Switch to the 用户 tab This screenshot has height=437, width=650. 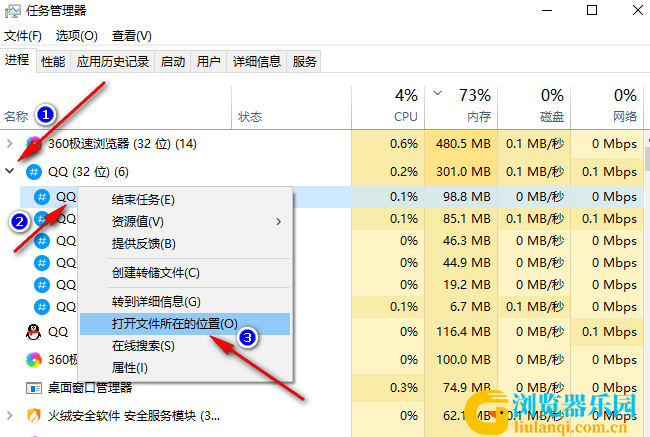(x=209, y=62)
